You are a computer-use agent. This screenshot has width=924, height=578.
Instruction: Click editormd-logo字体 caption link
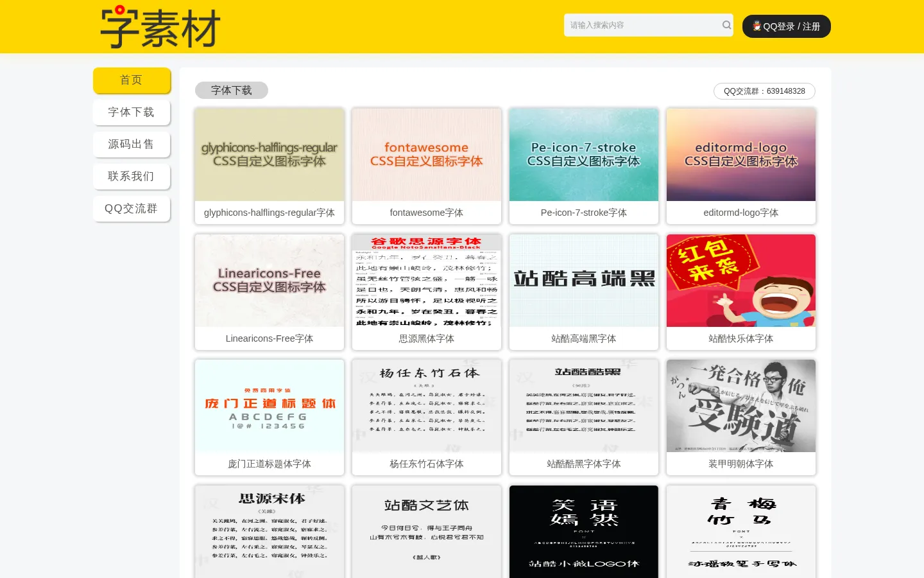(741, 213)
